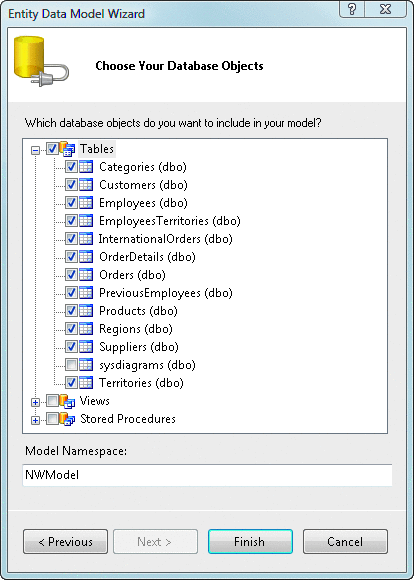
Task: Click the sysdiagrams table icon
Action: (86, 365)
